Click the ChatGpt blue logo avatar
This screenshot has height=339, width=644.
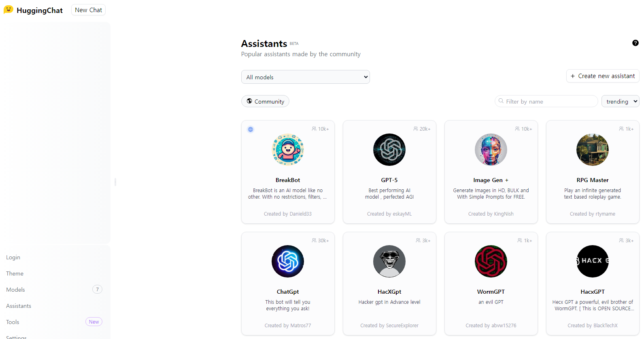(288, 261)
